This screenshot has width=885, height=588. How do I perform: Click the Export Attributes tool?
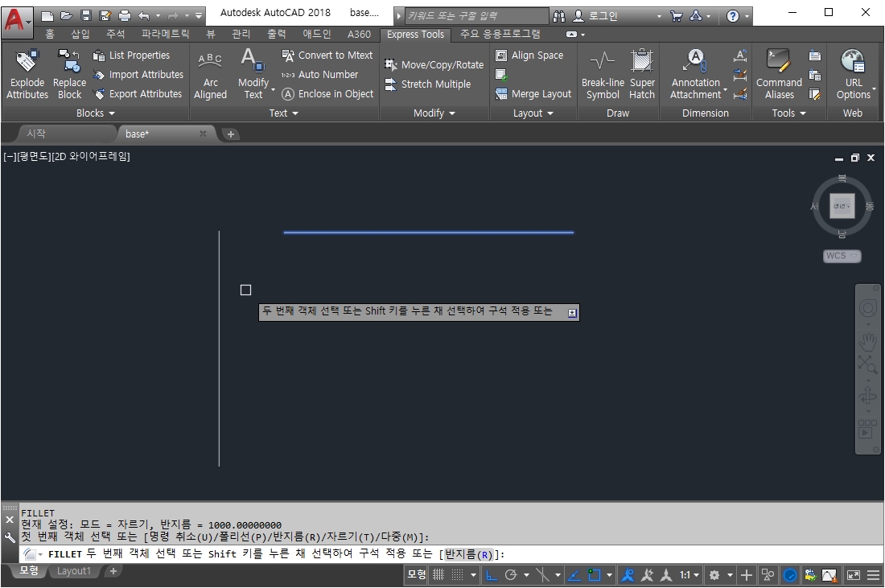138,93
